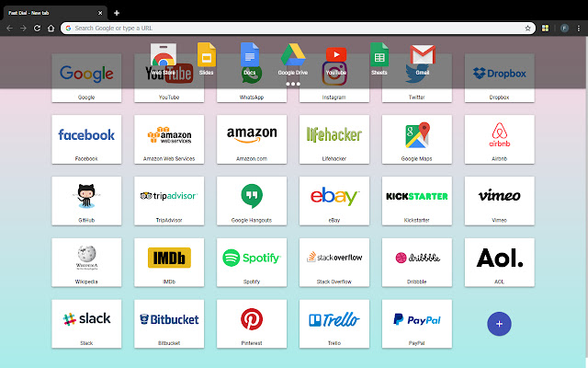Reload the page

[x=37, y=29]
